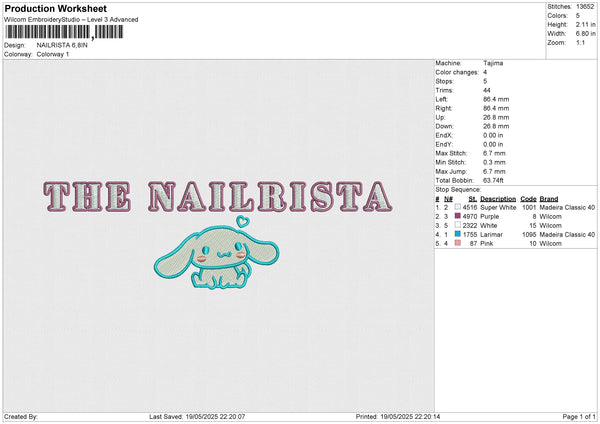Click the EndX 0.00 in value
The width and height of the screenshot is (600, 424).
[x=493, y=135]
